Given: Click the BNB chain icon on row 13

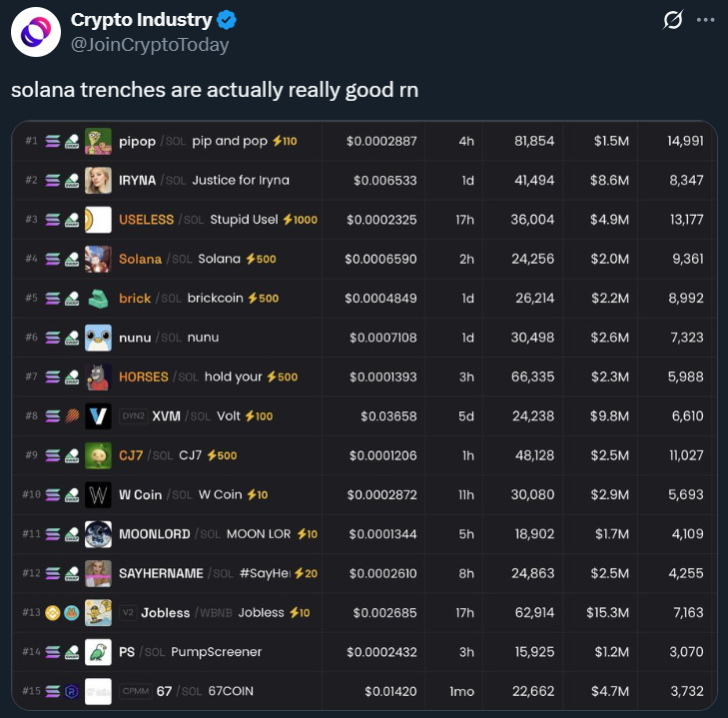Looking at the screenshot, I should pos(53,613).
